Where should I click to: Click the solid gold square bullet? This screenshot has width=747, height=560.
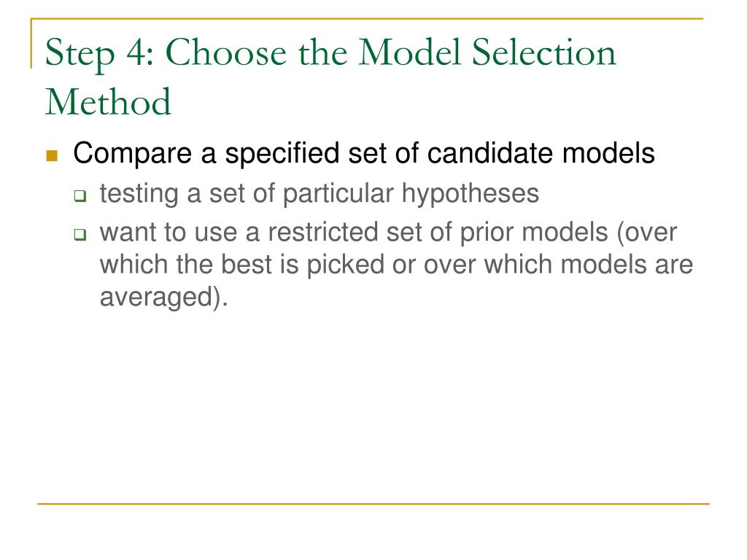pyautogui.click(x=52, y=155)
